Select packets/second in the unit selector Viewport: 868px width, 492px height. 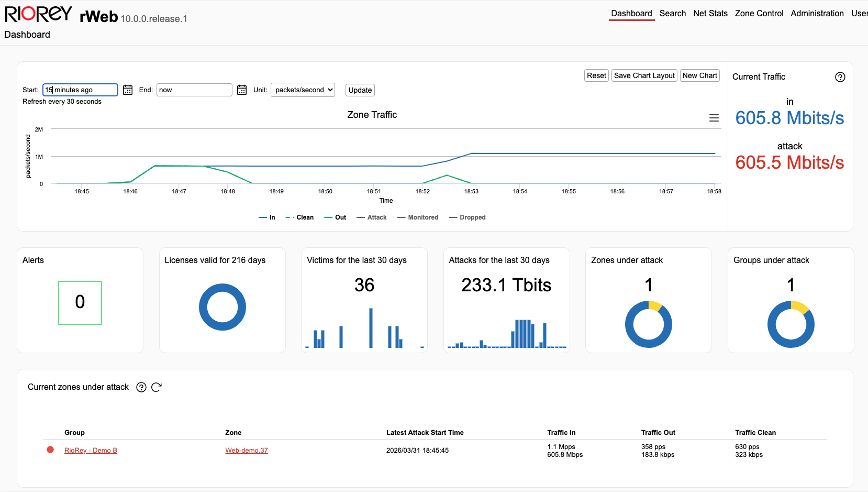303,90
